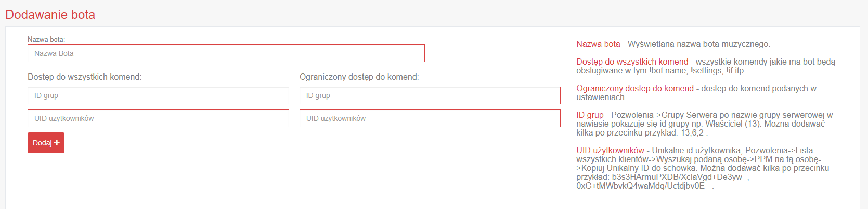Click the 'Ograniczony dostęp do komend:' form label
Viewport: 868px width, 209px height.
coord(359,77)
